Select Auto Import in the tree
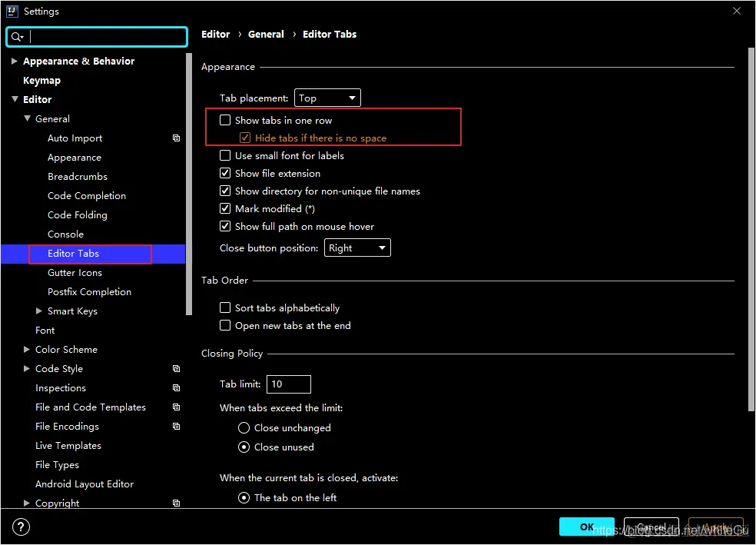 click(75, 138)
